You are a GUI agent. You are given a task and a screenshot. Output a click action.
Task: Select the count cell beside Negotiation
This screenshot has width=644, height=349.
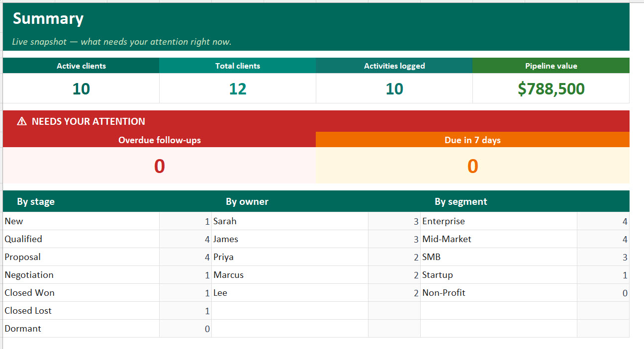185,275
